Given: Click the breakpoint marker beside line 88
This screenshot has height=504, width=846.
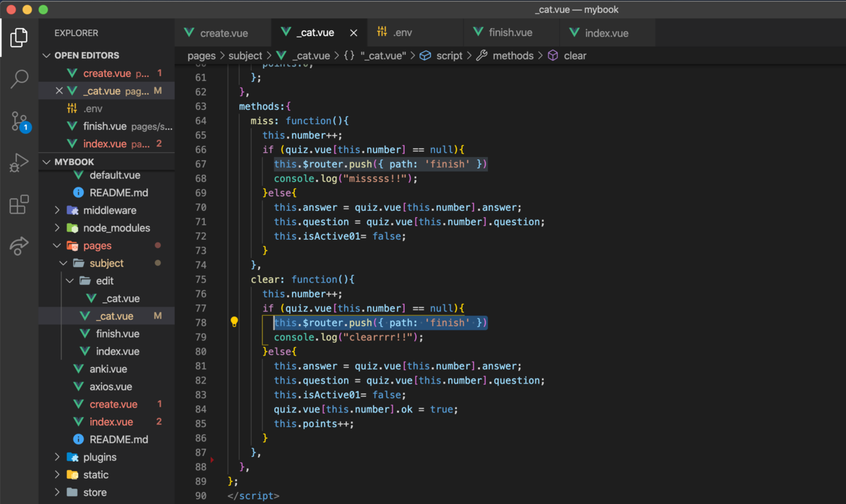Looking at the screenshot, I should click(212, 460).
